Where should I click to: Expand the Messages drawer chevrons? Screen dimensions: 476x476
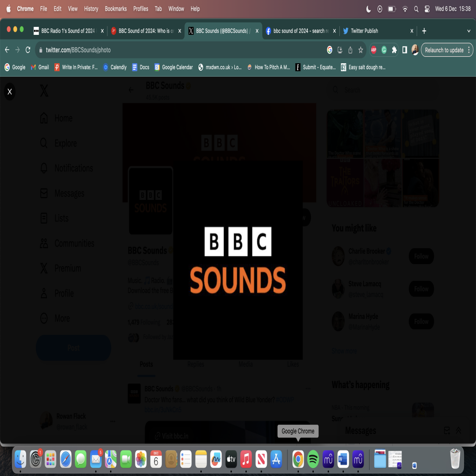click(x=458, y=430)
